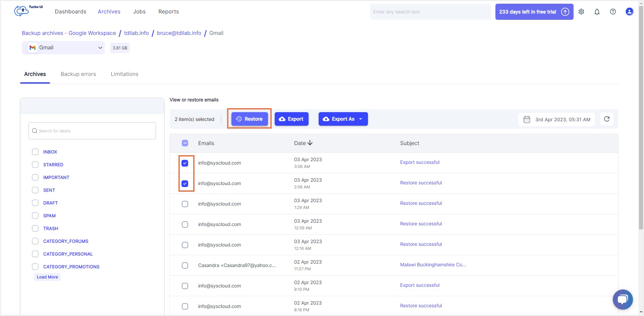Click the help question mark icon
The width and height of the screenshot is (644, 316).
pos(613,11)
